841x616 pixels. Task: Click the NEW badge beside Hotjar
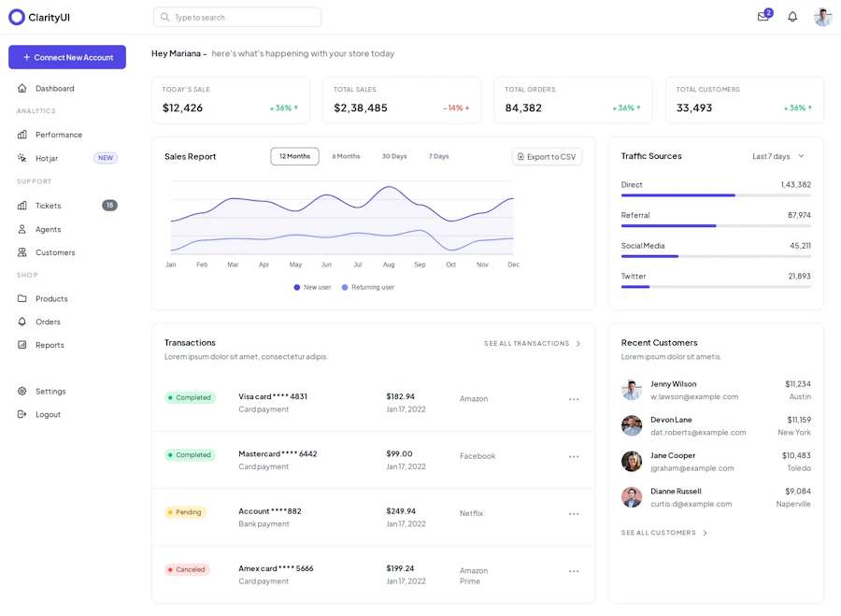(x=106, y=158)
